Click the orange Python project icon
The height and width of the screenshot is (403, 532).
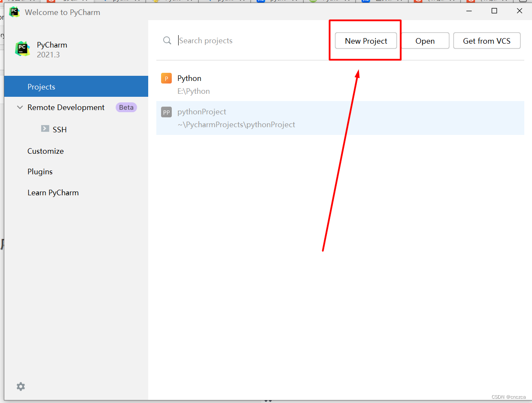point(166,78)
